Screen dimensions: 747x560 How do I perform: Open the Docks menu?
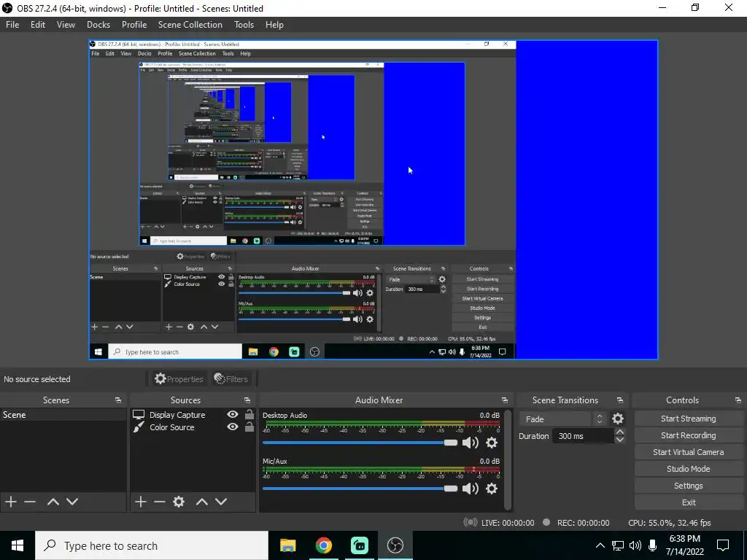point(98,25)
